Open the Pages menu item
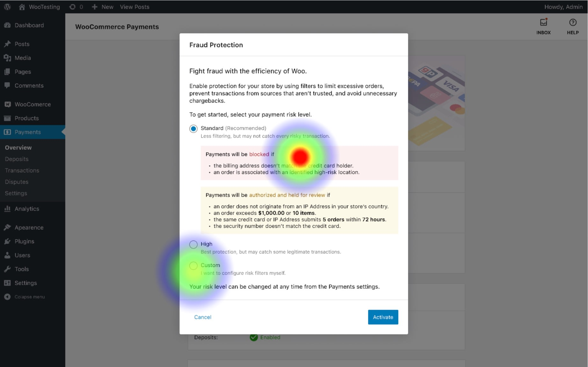This screenshot has height=367, width=588. pyautogui.click(x=33, y=72)
